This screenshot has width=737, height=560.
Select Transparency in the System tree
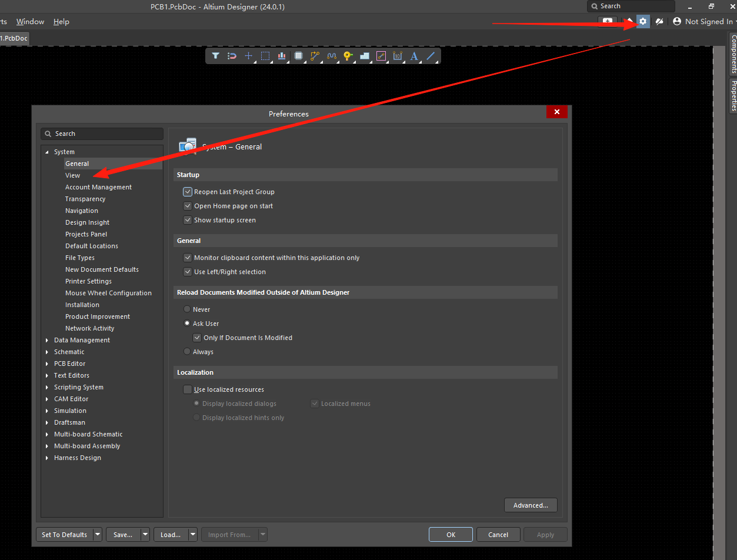click(x=85, y=199)
